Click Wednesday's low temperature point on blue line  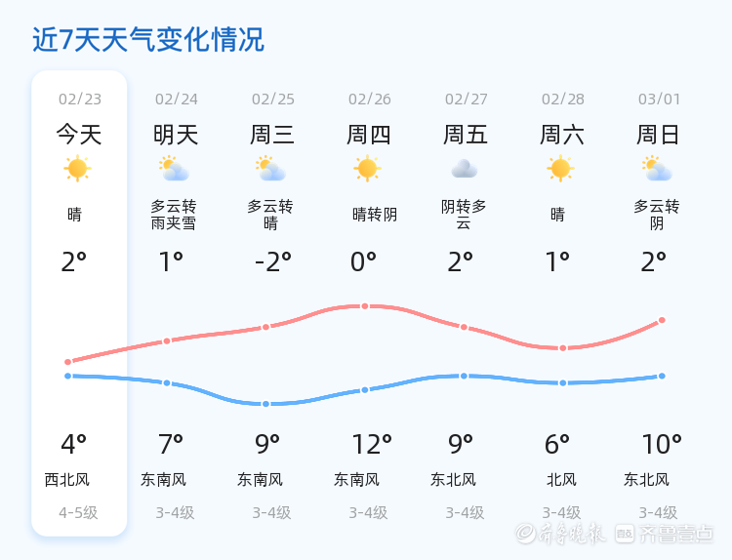[x=265, y=404]
